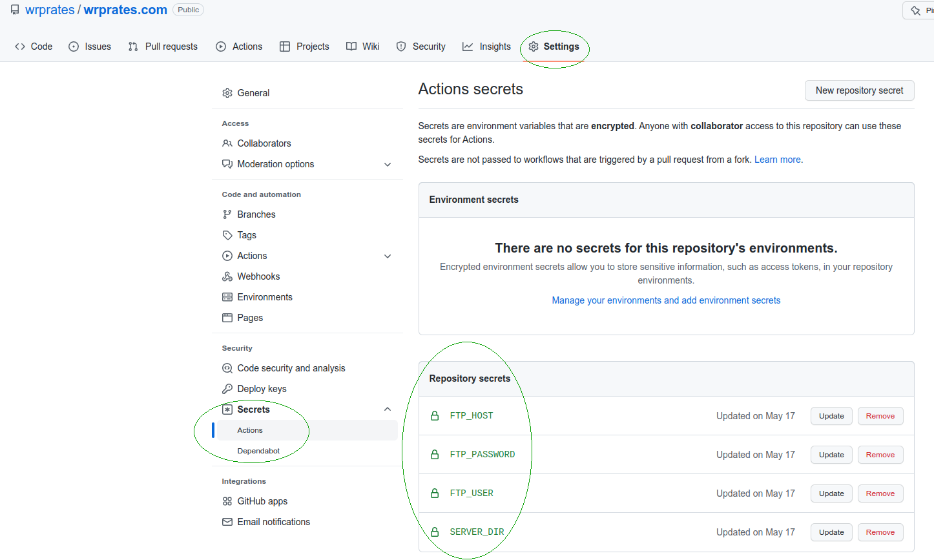Click the GitHub apps grid icon
This screenshot has width=934, height=560.
pyautogui.click(x=227, y=501)
